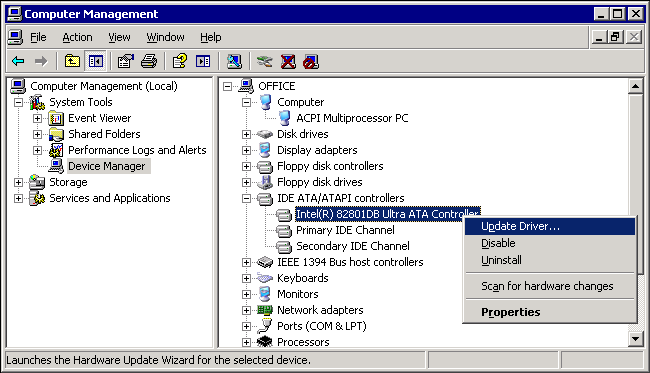
Task: Click scroll down arrow in device list
Action: click(x=635, y=339)
